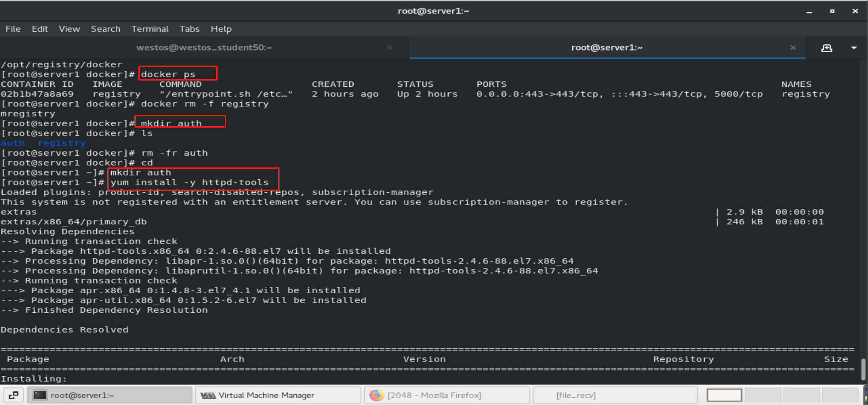Open the Search menu
The height and width of the screenshot is (405, 868).
pyautogui.click(x=105, y=29)
